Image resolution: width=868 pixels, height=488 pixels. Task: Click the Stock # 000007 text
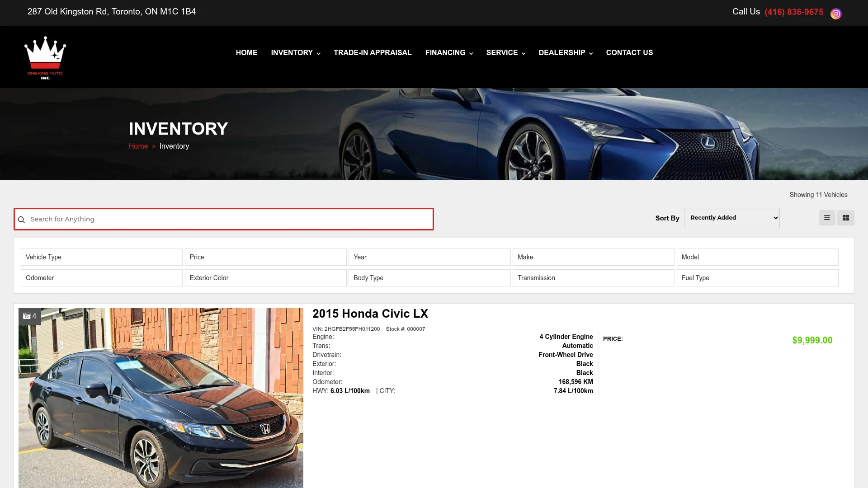coord(406,329)
